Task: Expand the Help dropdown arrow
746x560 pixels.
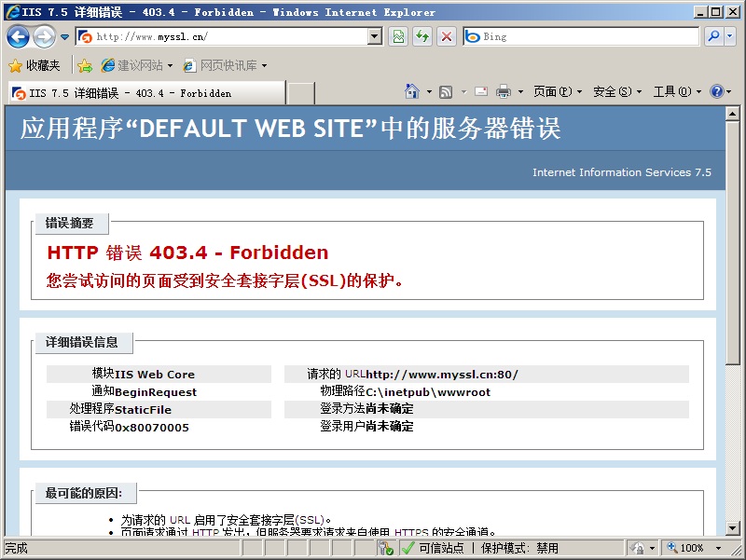Action: (x=729, y=91)
